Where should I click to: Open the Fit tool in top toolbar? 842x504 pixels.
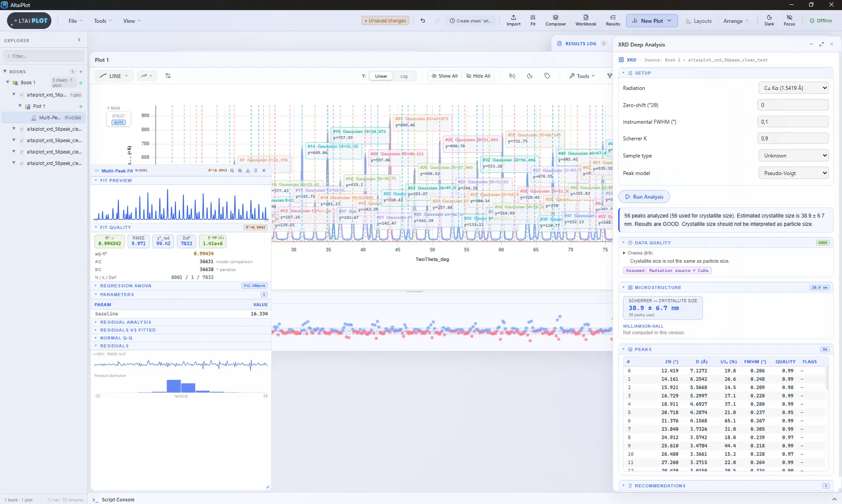(533, 21)
